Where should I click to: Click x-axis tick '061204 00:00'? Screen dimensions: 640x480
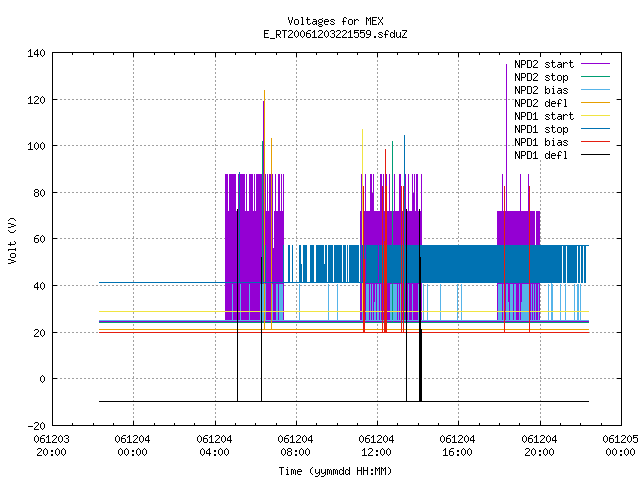click(x=132, y=446)
